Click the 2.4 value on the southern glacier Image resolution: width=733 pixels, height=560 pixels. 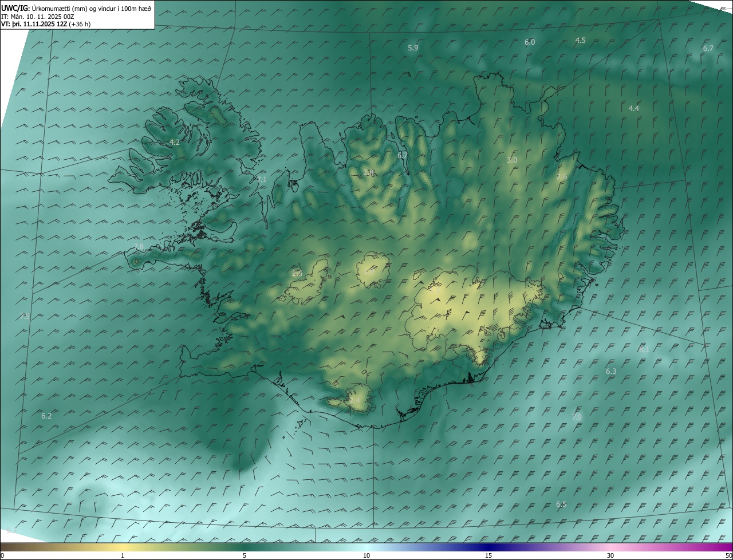(356, 401)
